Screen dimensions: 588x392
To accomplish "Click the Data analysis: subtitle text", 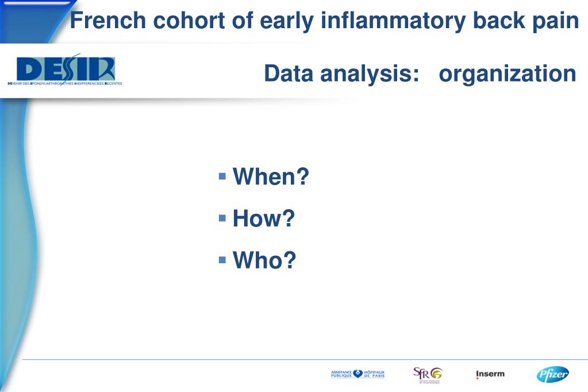I will [x=341, y=74].
